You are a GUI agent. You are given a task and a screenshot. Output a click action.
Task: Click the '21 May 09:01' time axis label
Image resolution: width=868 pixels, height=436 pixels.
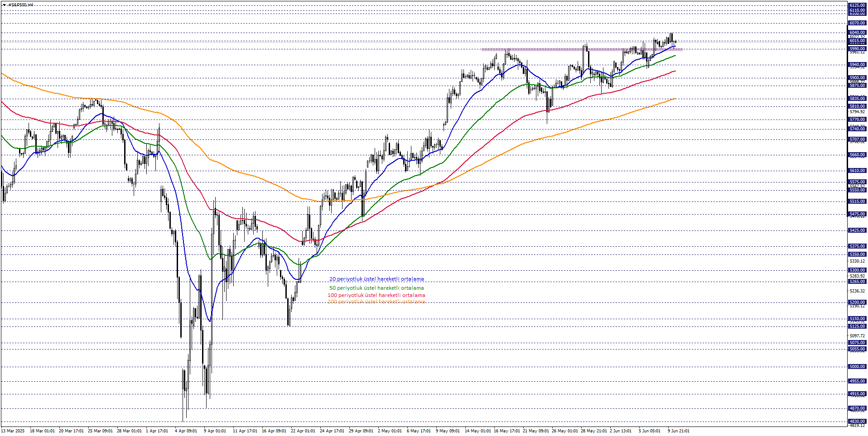click(536, 431)
